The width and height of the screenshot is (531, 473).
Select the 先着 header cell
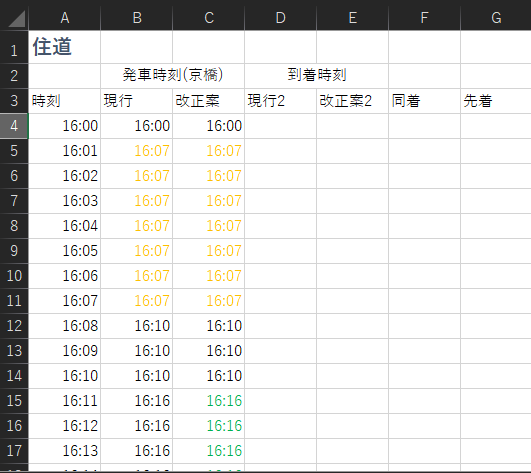[496, 101]
